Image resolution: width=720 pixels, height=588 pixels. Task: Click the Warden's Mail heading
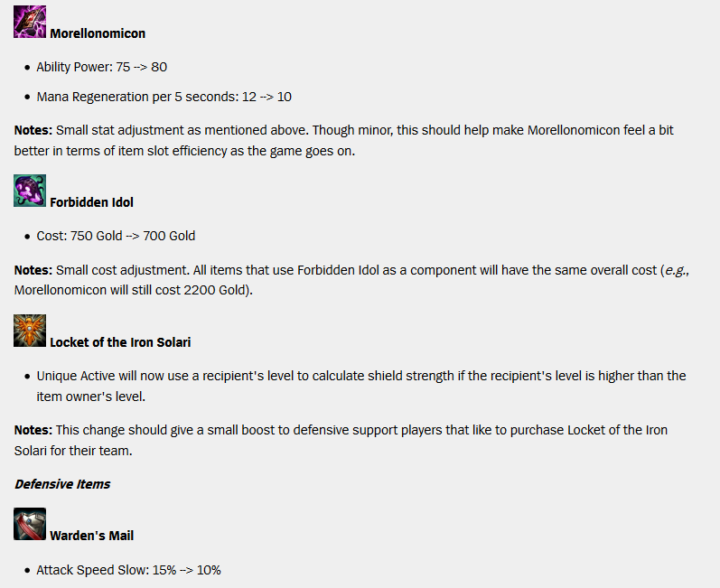point(92,536)
